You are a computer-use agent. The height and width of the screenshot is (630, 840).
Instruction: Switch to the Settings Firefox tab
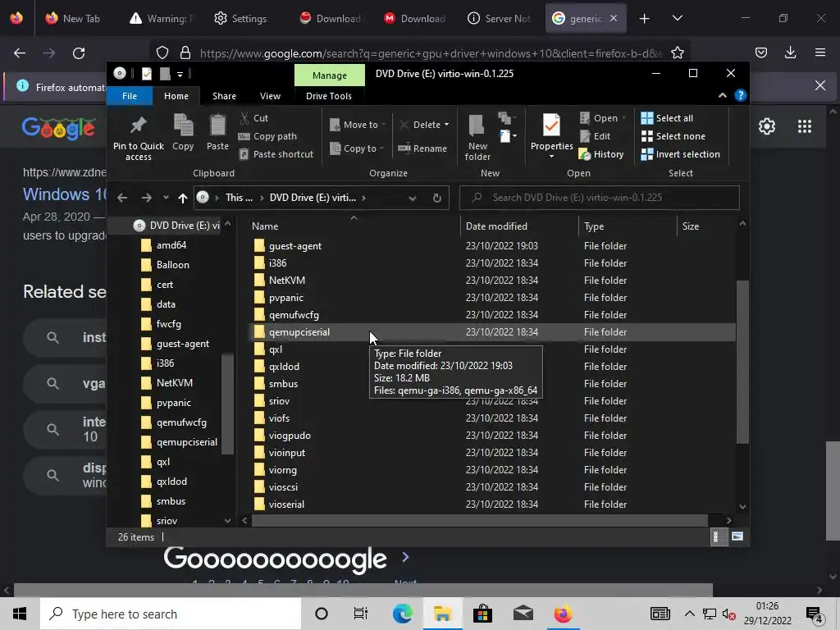241,18
